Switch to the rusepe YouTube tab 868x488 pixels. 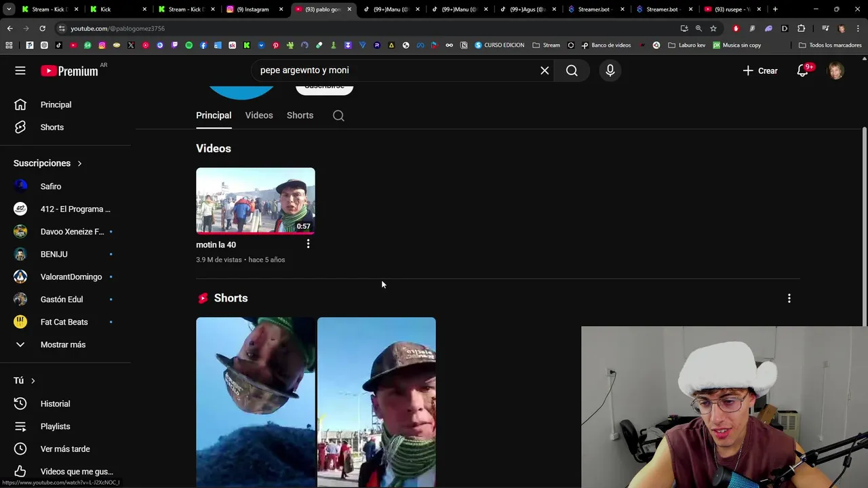pos(732,9)
